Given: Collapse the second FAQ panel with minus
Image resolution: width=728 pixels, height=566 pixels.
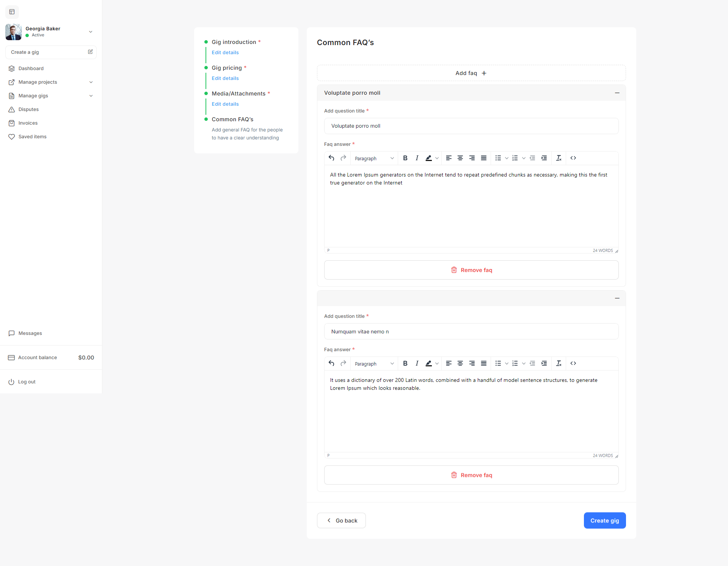Looking at the screenshot, I should (617, 298).
